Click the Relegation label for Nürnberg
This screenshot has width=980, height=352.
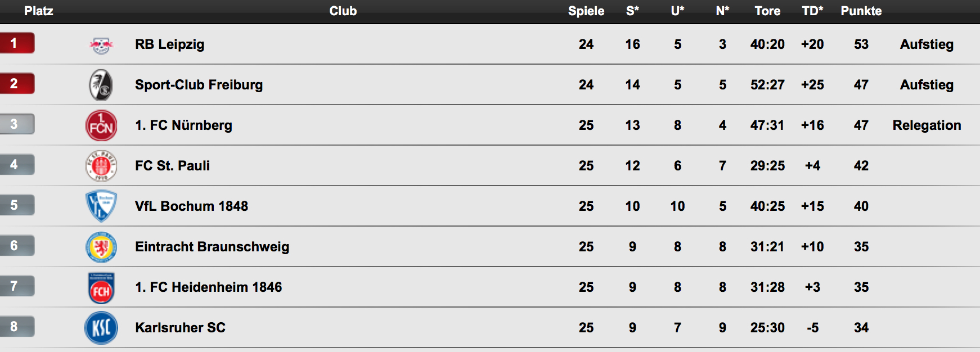927,125
